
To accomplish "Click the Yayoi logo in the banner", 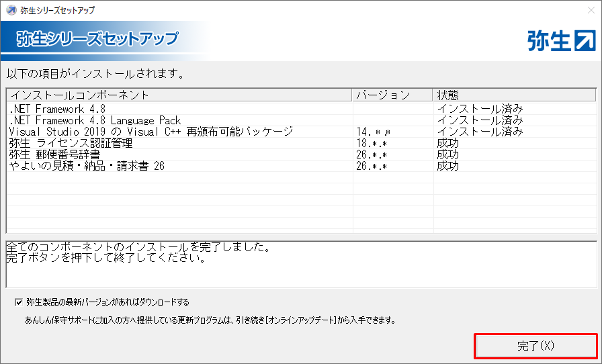I will [561, 40].
